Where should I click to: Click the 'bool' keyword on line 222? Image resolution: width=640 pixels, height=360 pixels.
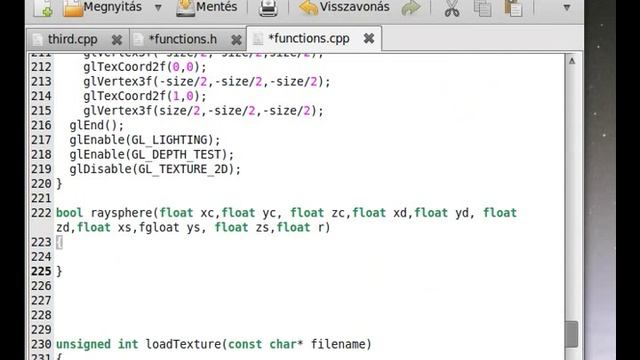[69, 213]
